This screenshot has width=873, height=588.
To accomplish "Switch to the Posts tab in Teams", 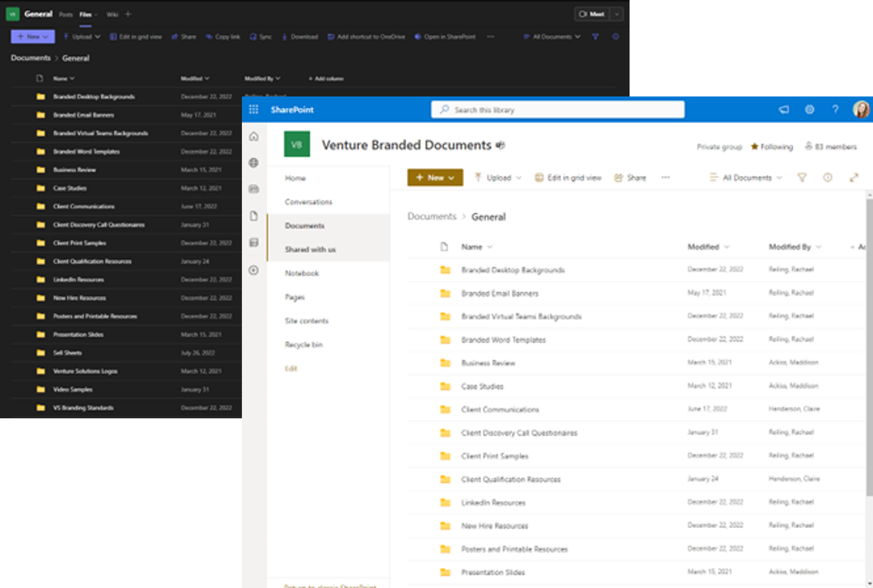I will click(66, 14).
